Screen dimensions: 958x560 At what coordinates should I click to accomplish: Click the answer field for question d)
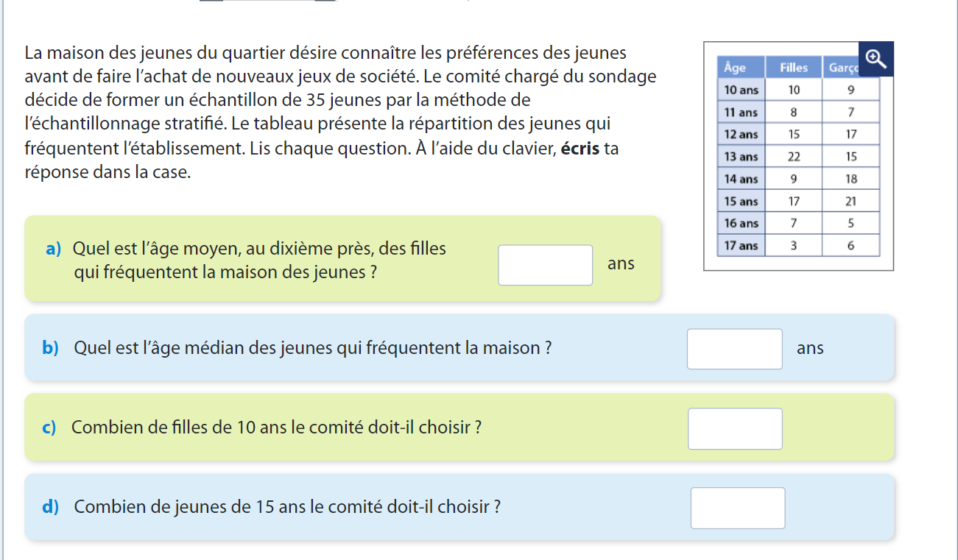pos(737,508)
